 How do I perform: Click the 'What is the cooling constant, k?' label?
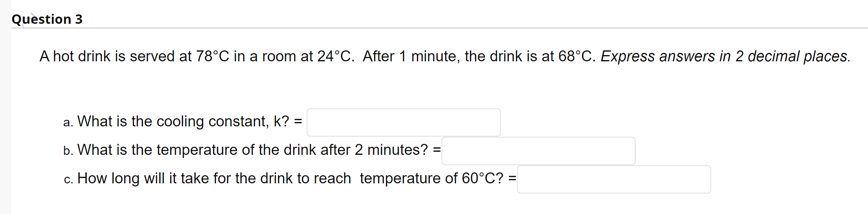pyautogui.click(x=183, y=121)
